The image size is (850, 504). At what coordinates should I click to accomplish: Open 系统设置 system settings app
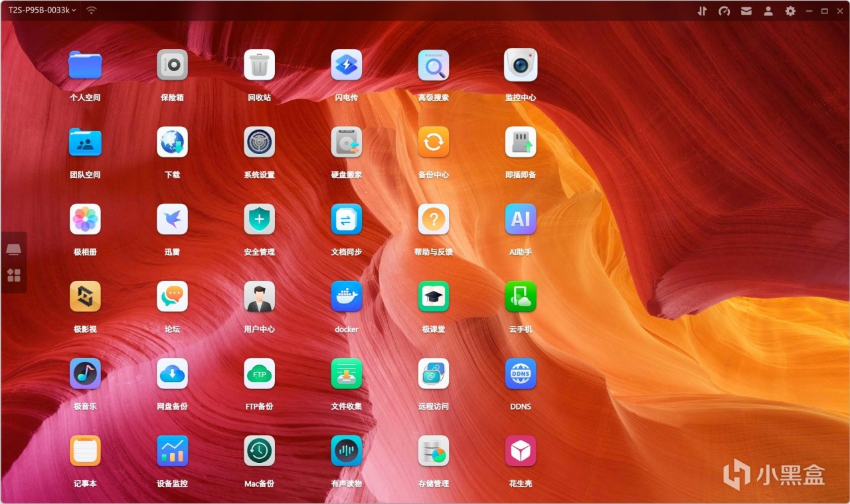259,142
